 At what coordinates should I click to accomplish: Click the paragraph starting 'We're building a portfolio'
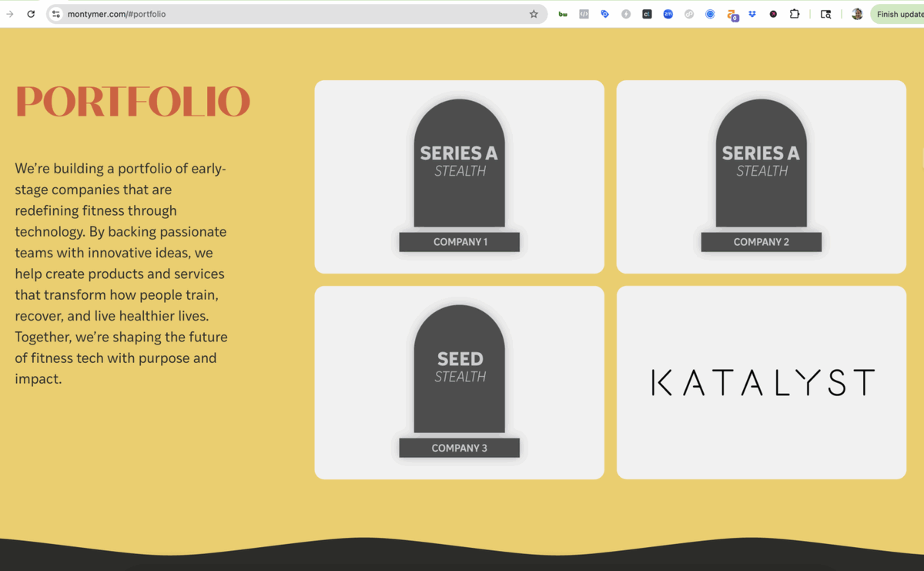(x=122, y=274)
